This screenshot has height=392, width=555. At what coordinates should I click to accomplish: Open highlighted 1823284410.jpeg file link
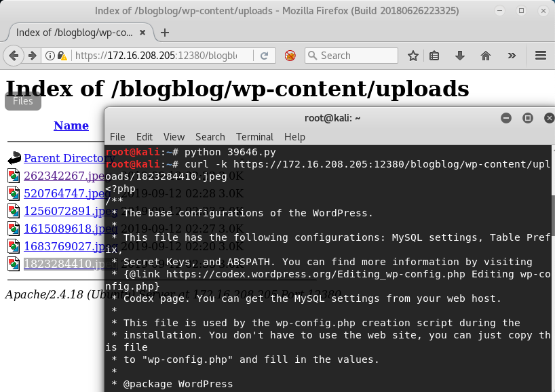(x=64, y=264)
